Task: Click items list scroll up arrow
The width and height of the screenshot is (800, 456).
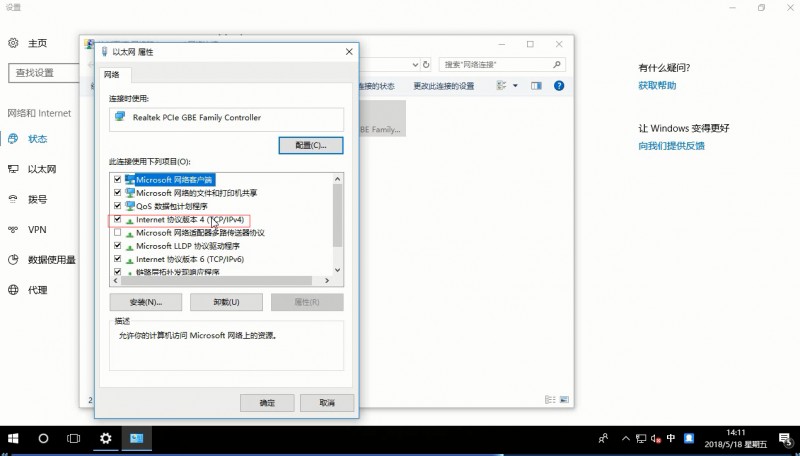Action: [337, 179]
